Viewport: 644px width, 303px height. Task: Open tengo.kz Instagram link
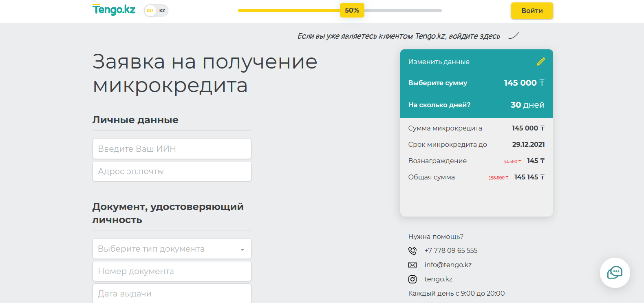tap(438, 279)
